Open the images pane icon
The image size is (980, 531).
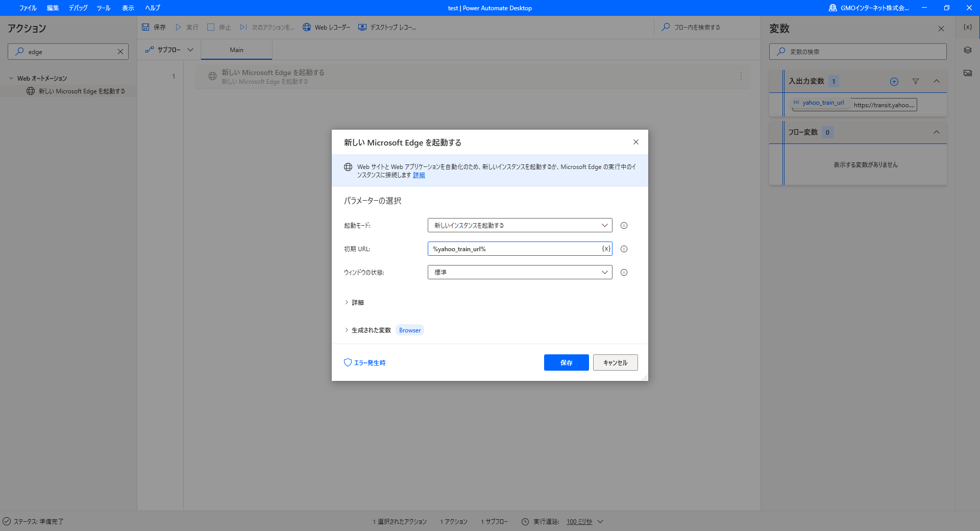coord(968,73)
